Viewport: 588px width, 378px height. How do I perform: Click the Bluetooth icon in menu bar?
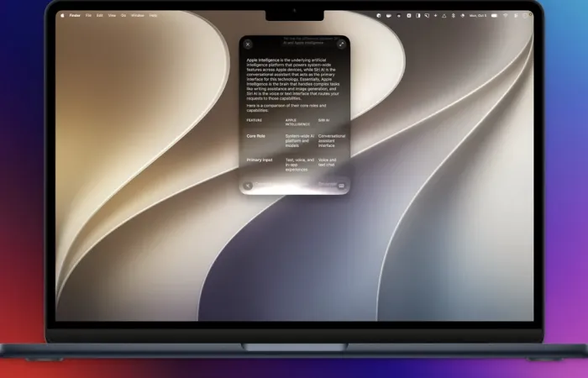(453, 16)
